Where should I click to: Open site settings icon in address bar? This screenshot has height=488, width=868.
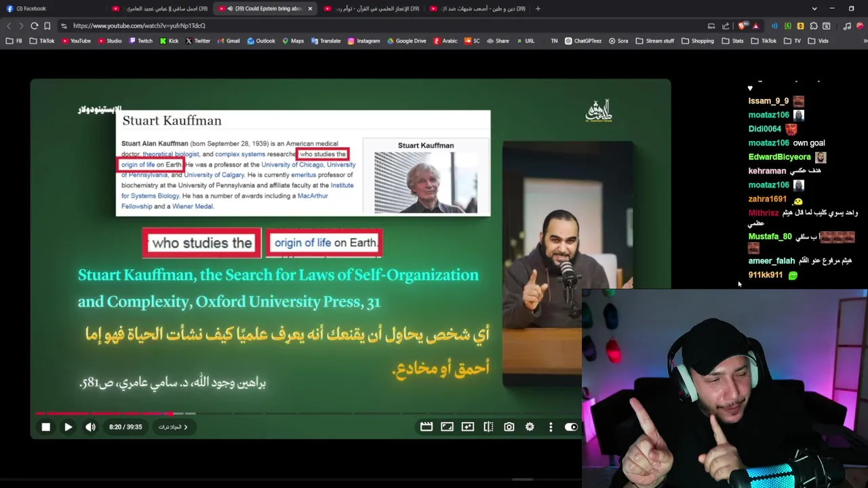(x=64, y=26)
